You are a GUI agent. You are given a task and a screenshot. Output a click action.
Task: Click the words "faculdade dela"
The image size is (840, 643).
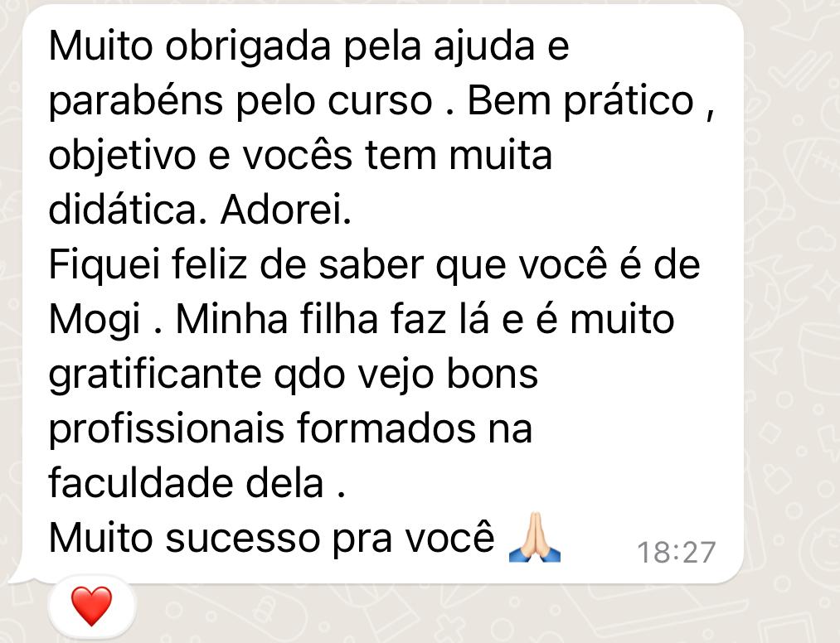coord(186,483)
